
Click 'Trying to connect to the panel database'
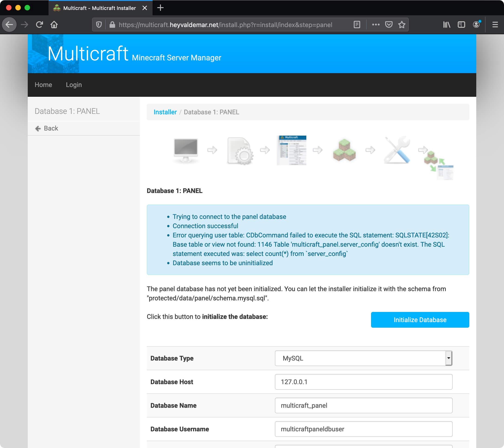[229, 216]
